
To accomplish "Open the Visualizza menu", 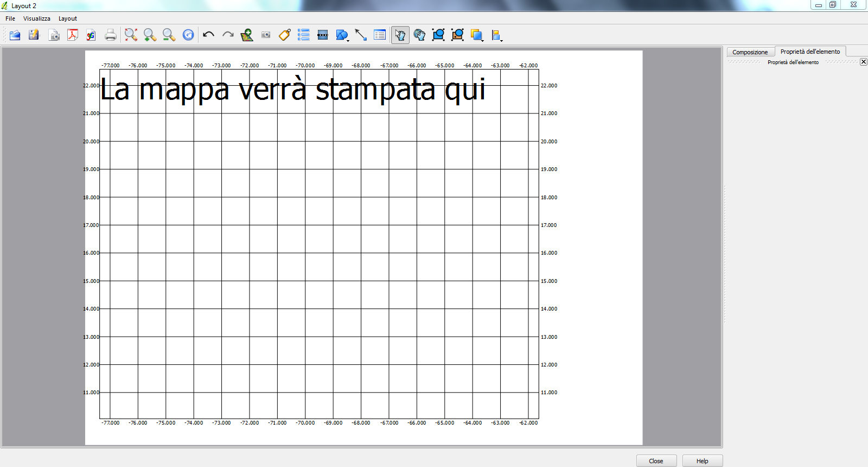I will (x=36, y=18).
